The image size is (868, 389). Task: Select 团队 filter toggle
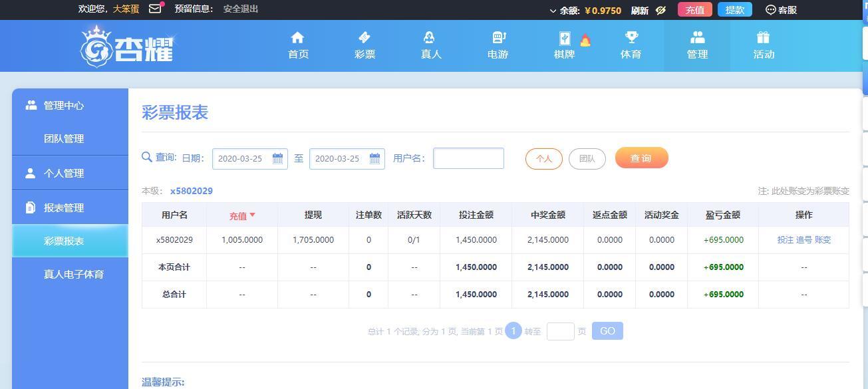tap(587, 159)
